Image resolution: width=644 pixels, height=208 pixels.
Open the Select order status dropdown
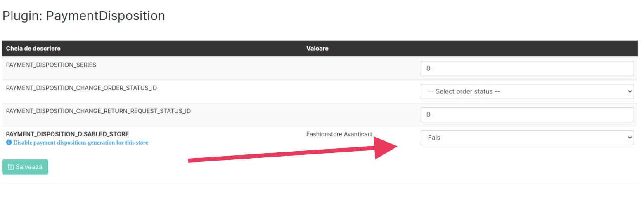527,91
